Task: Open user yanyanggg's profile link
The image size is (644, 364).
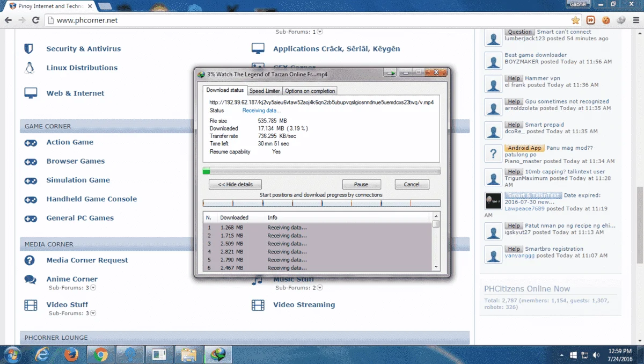Action: pos(519,256)
